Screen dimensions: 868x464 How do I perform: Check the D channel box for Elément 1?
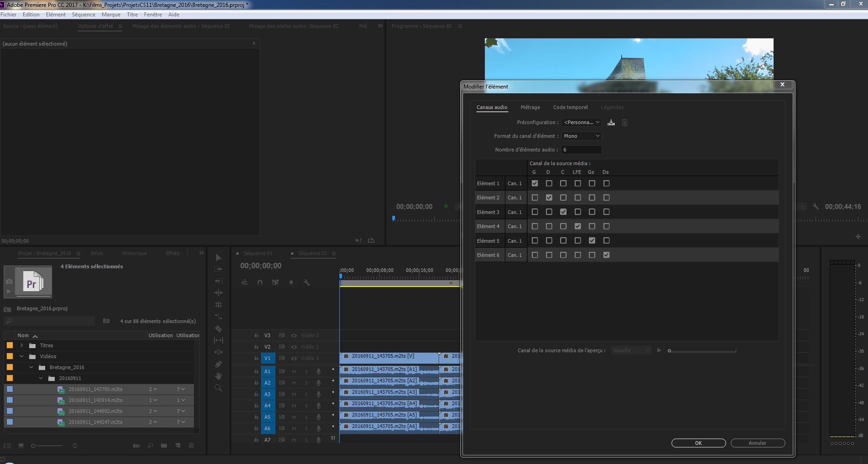[549, 183]
